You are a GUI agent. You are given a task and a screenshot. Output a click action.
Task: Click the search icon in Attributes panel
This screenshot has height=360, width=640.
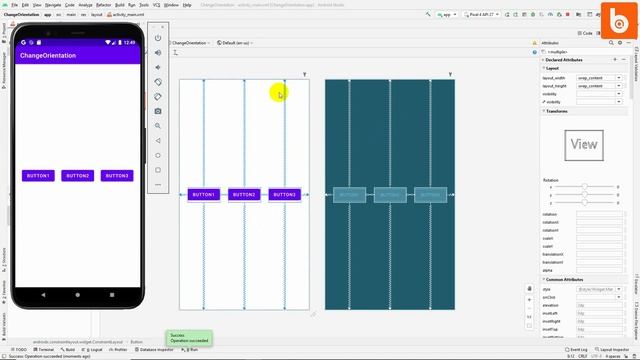coord(611,42)
